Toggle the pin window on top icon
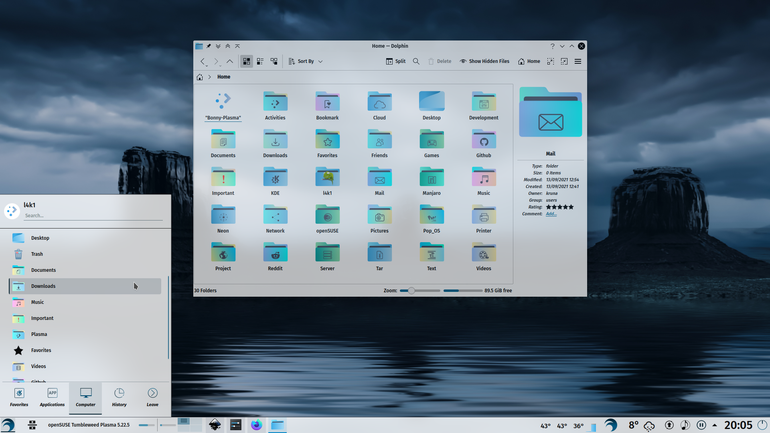Image resolution: width=770 pixels, height=433 pixels. tap(208, 46)
